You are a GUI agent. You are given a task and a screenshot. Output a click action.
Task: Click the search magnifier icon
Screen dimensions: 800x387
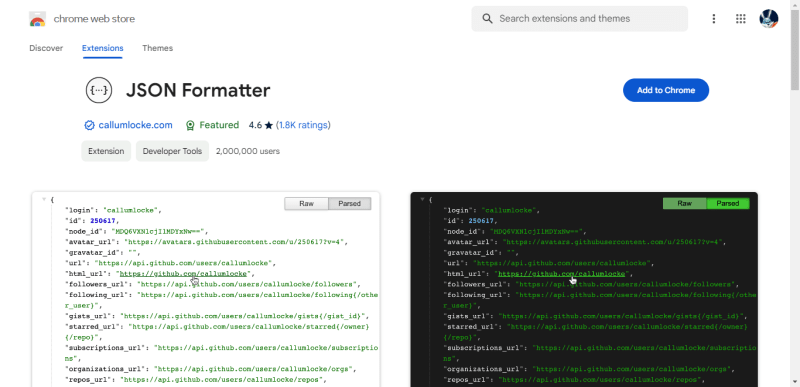pyautogui.click(x=487, y=19)
